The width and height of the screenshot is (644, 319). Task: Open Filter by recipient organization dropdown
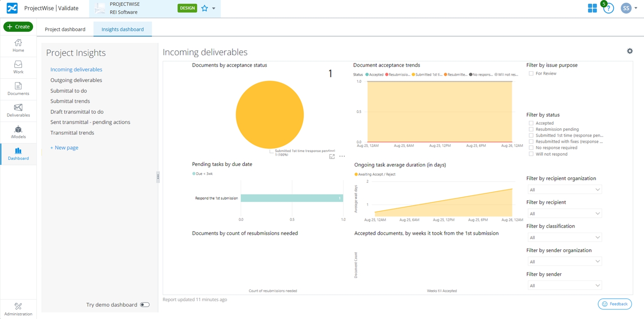pos(564,190)
